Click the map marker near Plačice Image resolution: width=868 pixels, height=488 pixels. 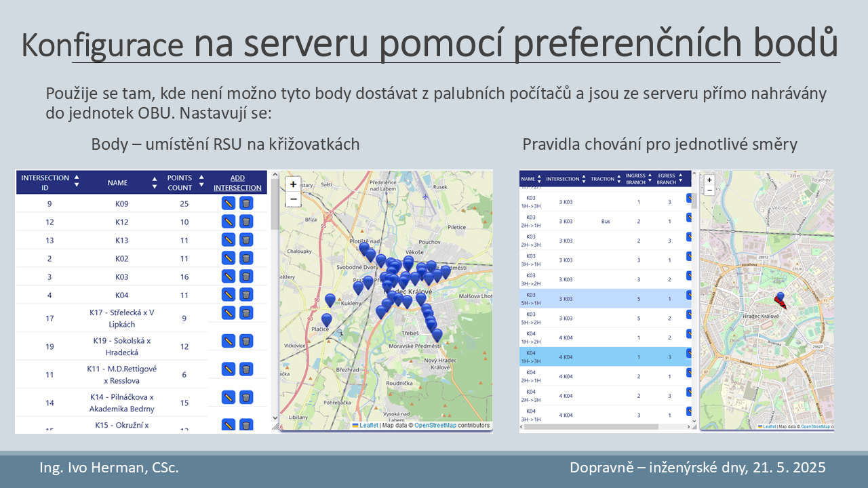pos(327,320)
